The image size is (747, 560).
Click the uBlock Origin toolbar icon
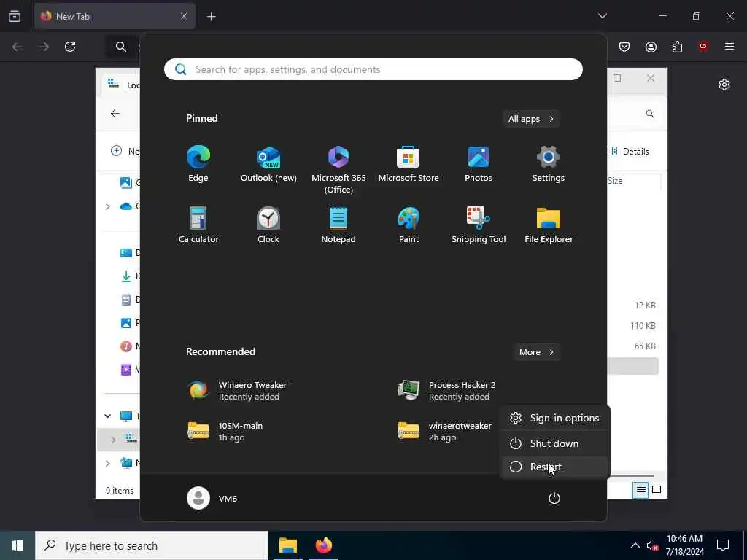pos(703,47)
